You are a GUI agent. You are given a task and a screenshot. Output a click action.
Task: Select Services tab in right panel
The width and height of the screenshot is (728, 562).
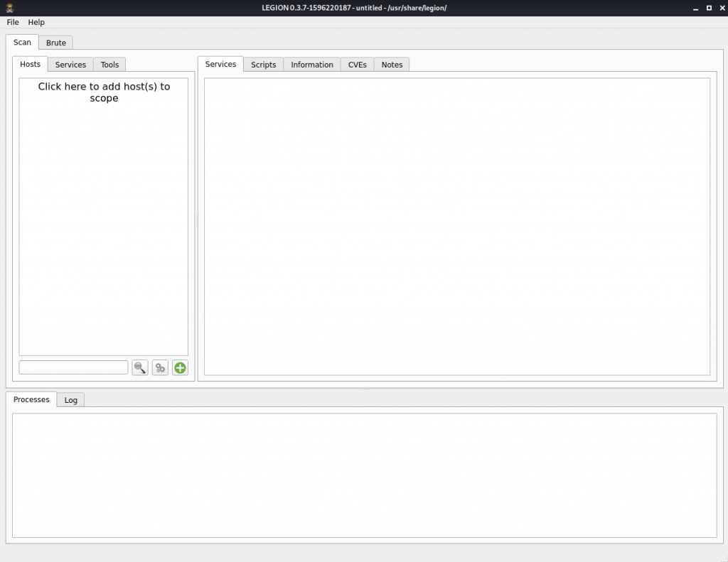tap(220, 64)
